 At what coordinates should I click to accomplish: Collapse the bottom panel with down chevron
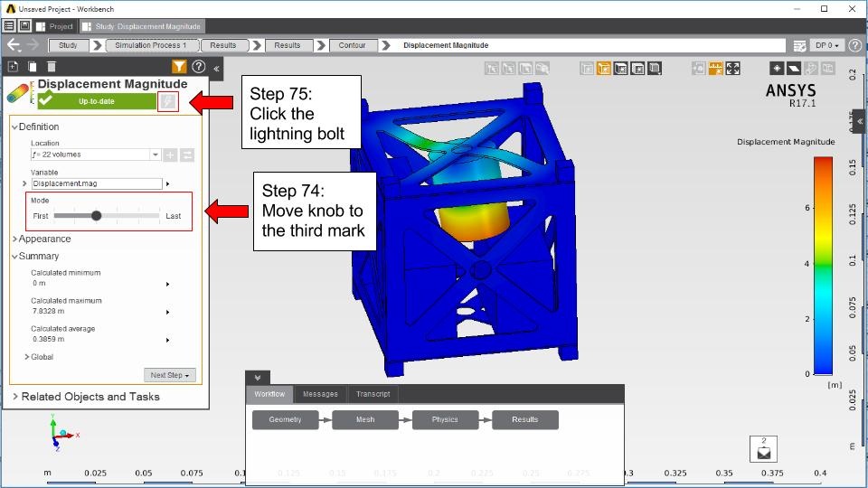258,378
